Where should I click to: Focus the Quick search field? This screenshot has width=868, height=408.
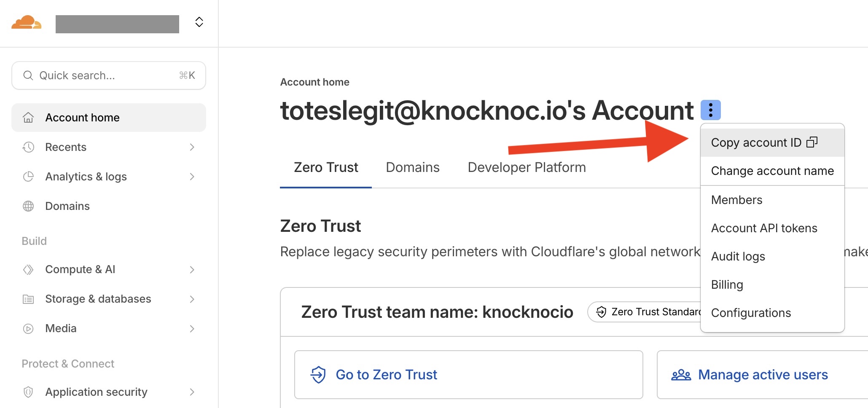[108, 75]
